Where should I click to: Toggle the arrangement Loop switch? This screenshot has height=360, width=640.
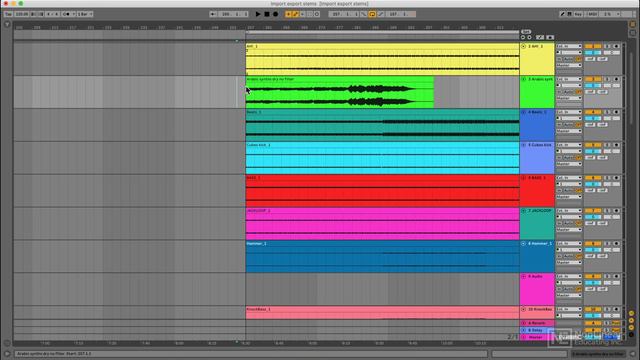[372, 14]
